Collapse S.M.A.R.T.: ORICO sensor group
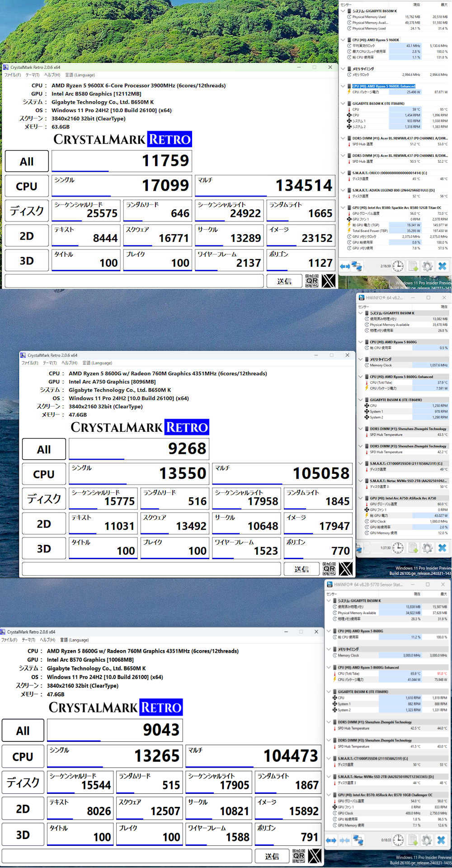 (343, 173)
